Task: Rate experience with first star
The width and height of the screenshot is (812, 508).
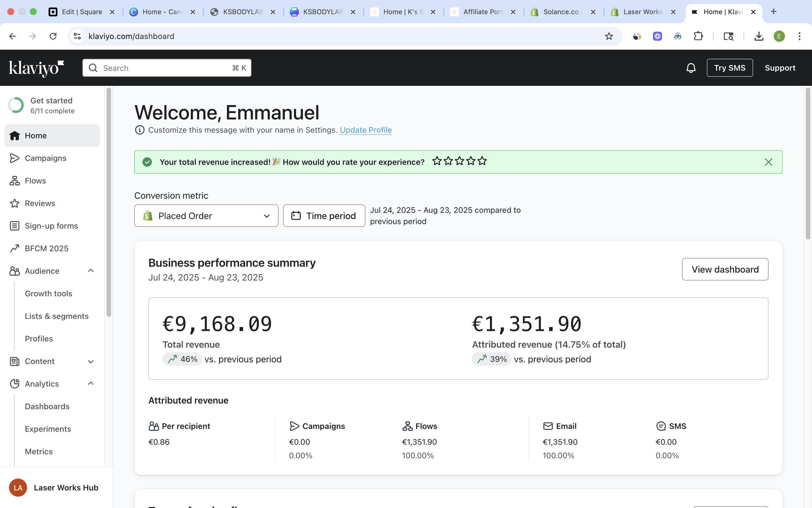Action: (437, 161)
